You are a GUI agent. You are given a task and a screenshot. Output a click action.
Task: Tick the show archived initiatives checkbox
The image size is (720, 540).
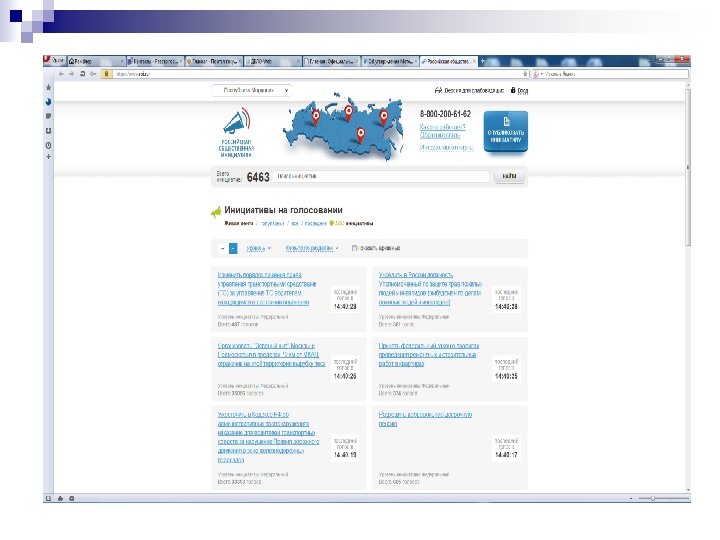pyautogui.click(x=354, y=248)
